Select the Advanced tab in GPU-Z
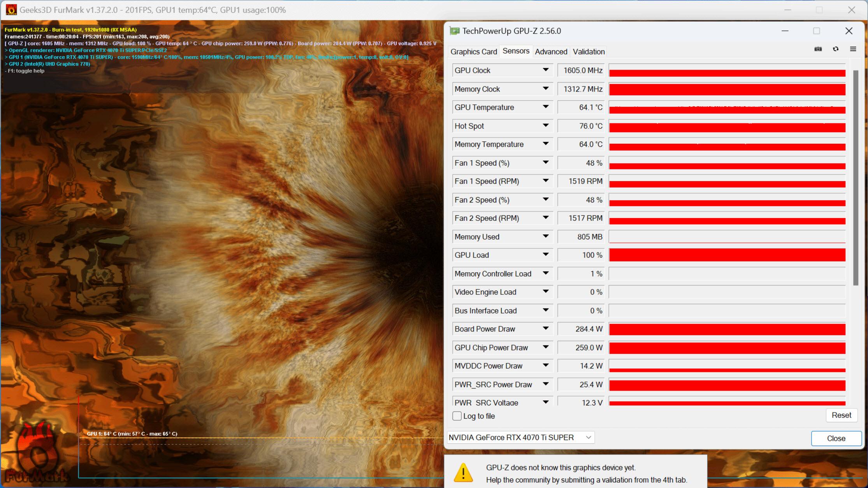This screenshot has height=488, width=868. [551, 51]
